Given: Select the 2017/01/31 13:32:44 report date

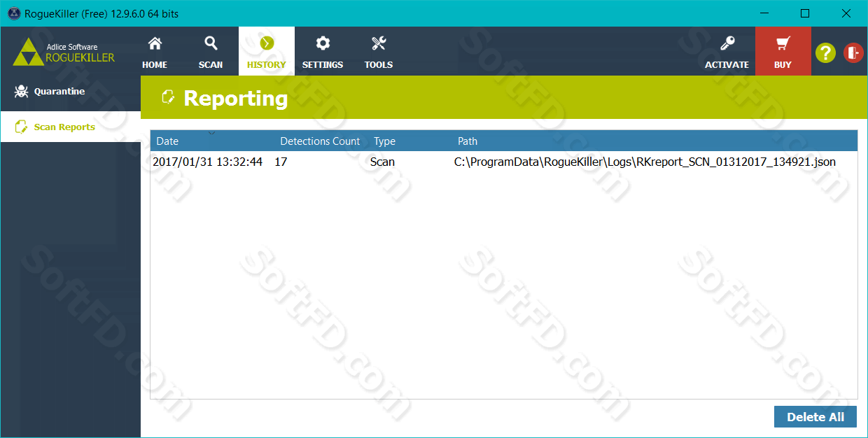Looking at the screenshot, I should coord(208,162).
